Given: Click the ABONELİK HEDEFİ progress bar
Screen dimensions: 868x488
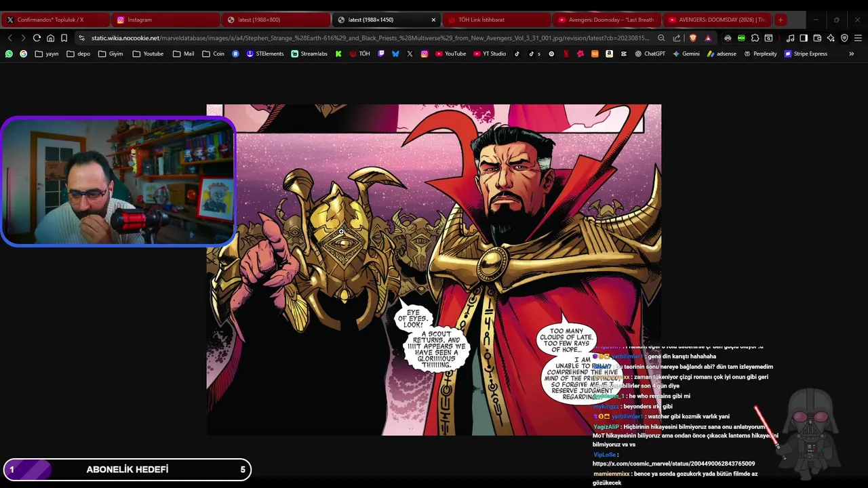Looking at the screenshot, I should 127,469.
